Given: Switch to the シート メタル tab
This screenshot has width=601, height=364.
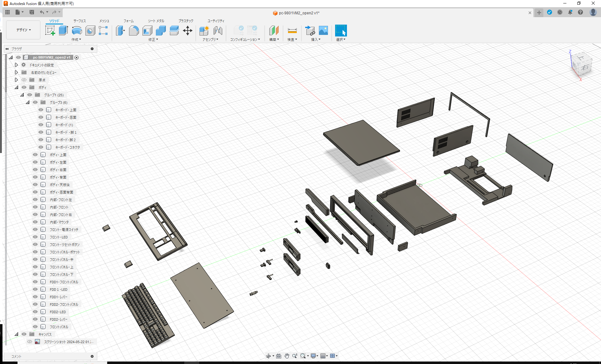Looking at the screenshot, I should pos(156,21).
